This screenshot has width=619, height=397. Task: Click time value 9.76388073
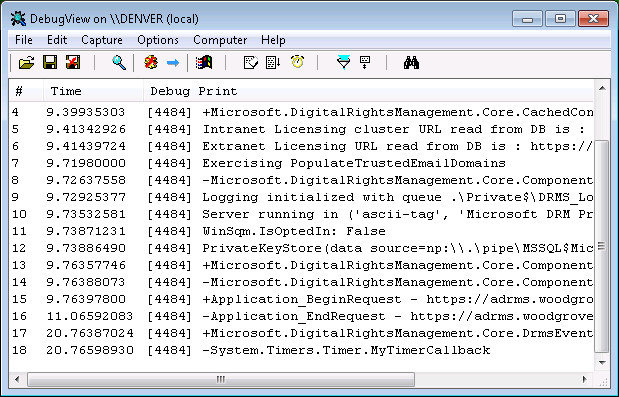tap(86, 282)
